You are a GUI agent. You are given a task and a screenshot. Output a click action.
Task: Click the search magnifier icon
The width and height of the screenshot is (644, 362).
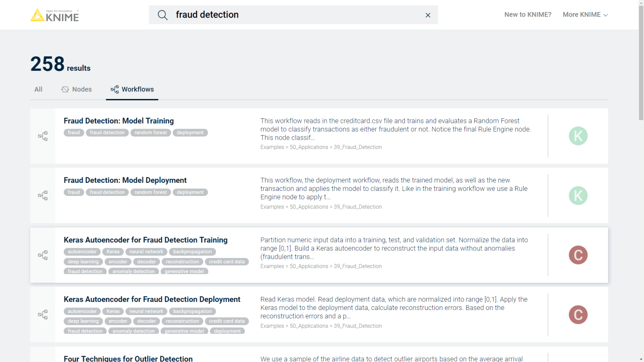(x=163, y=15)
